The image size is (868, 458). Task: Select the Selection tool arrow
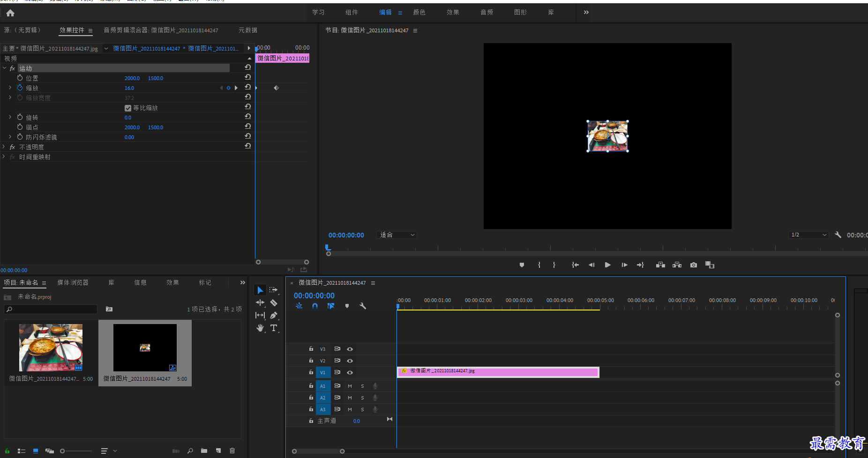click(x=260, y=290)
